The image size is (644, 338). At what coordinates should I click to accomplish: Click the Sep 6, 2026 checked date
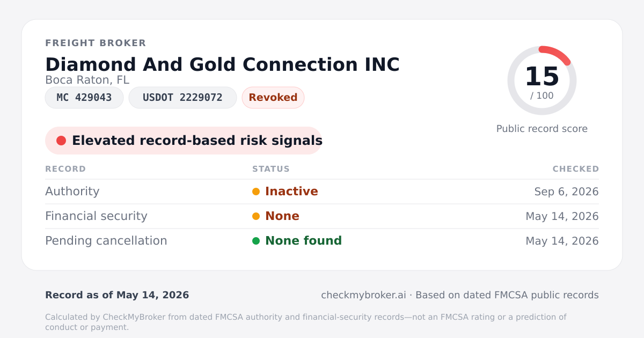(567, 192)
